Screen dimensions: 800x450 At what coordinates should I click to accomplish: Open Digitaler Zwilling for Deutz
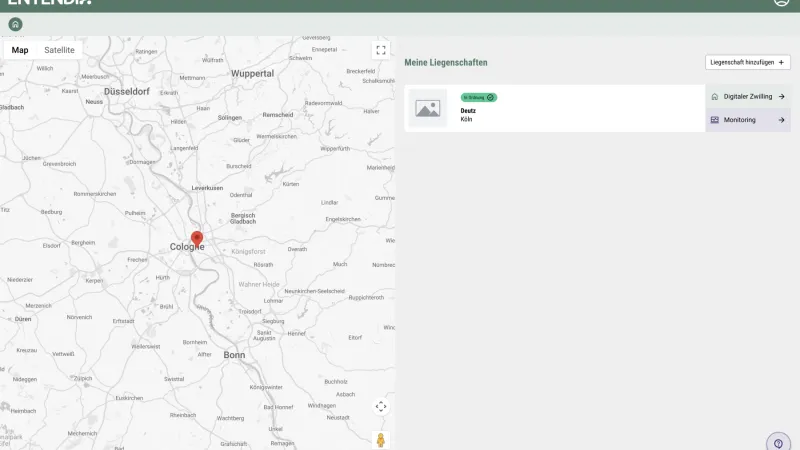[740, 97]
